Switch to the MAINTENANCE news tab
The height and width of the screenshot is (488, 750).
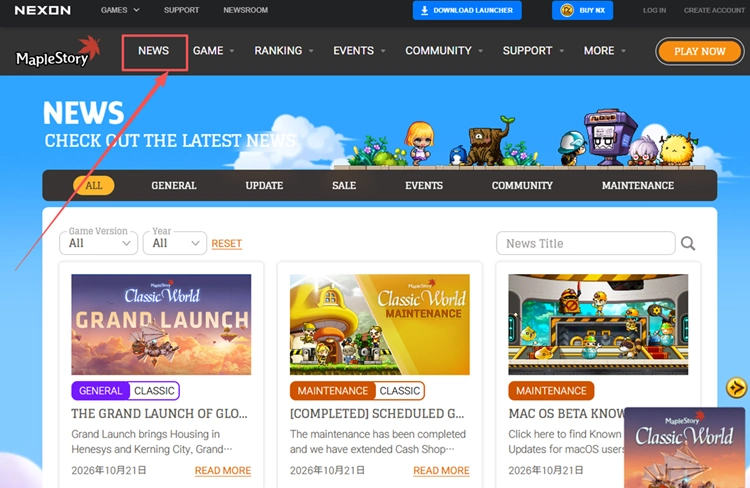point(638,186)
